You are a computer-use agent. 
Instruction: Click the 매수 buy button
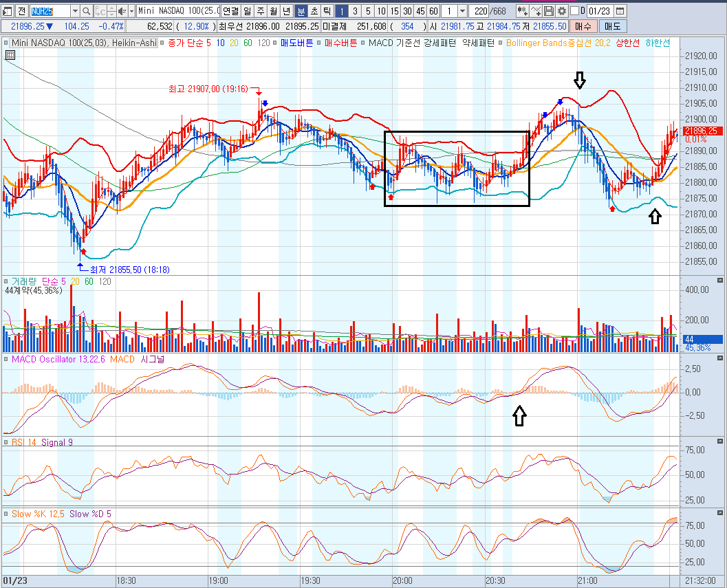[x=583, y=26]
